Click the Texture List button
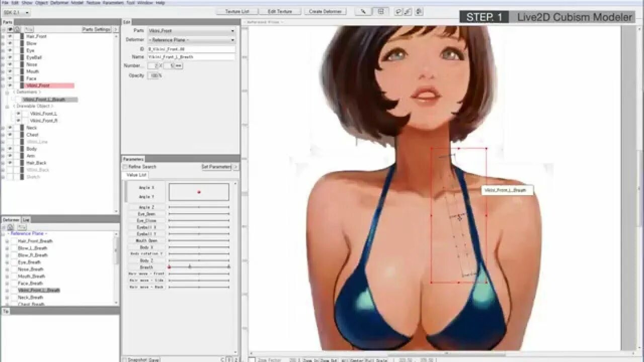 click(x=237, y=11)
